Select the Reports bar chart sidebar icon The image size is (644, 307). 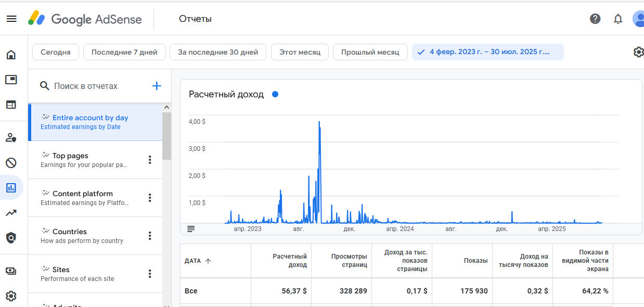click(11, 188)
